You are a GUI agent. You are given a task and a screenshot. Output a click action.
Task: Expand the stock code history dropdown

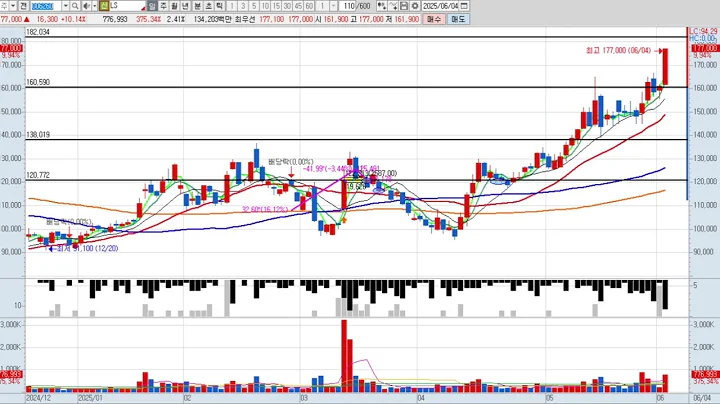66,6
